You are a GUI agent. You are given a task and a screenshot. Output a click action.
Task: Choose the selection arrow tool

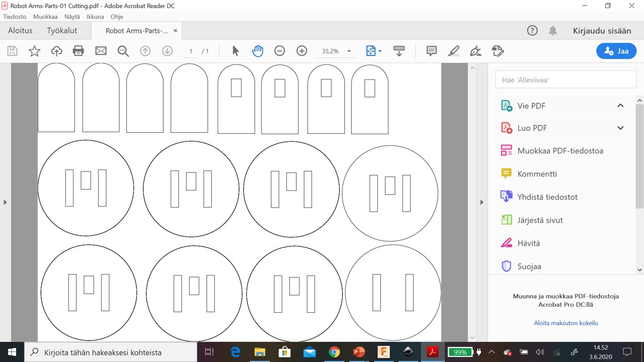pyautogui.click(x=235, y=51)
